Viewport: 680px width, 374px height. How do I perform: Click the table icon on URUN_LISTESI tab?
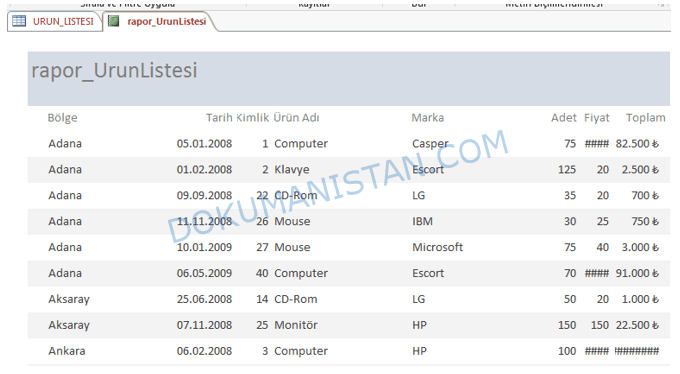click(x=19, y=21)
